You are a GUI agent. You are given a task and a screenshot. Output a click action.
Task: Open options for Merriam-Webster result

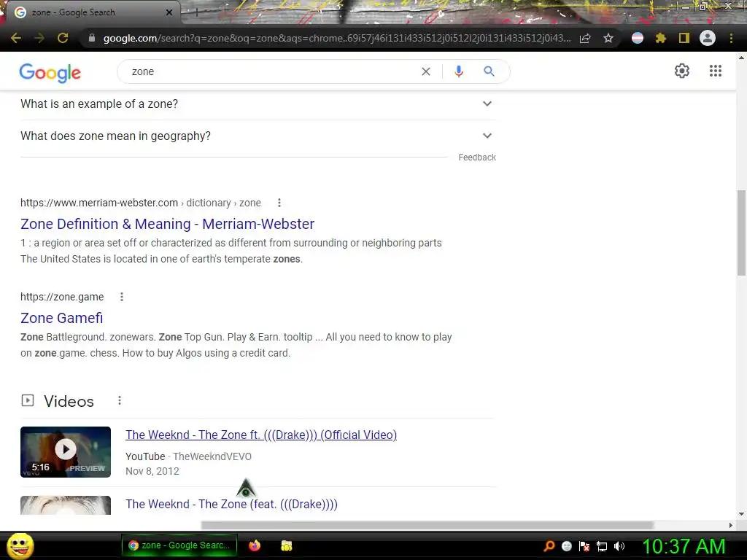pos(279,203)
